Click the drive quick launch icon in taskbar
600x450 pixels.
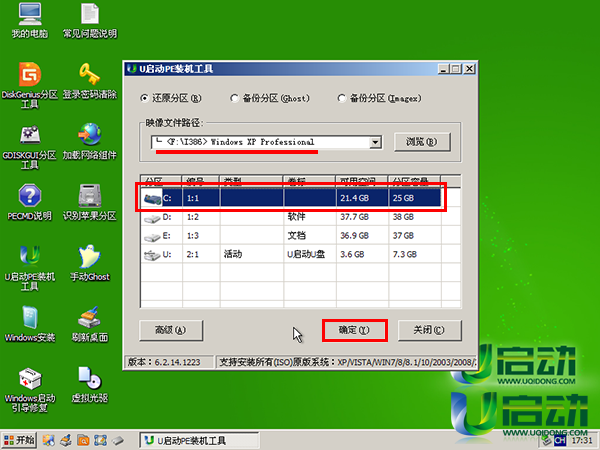118,440
